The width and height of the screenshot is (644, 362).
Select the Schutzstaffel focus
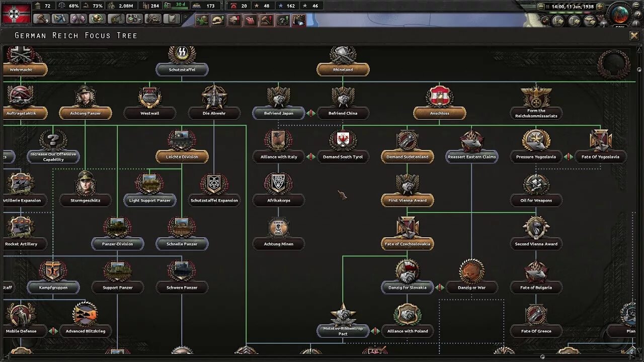tap(182, 69)
